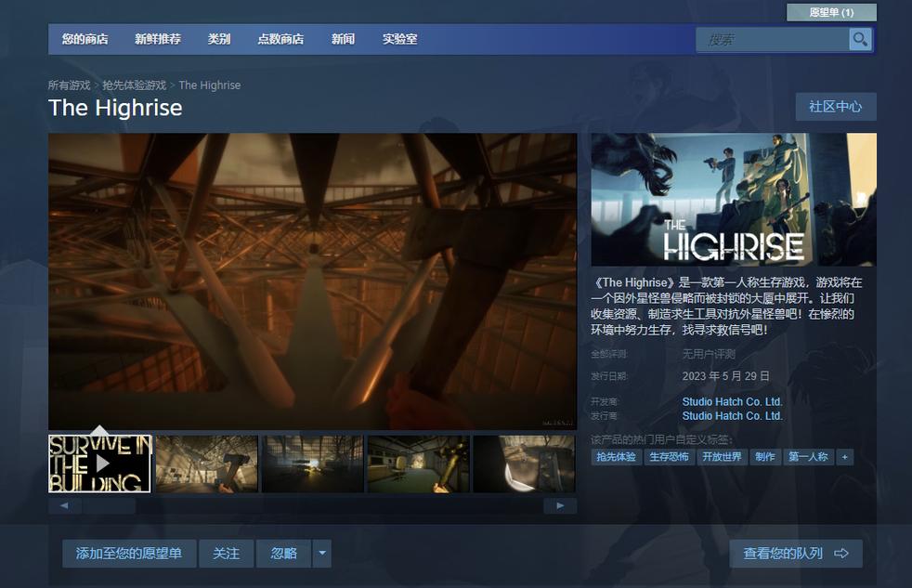Click the main video player screenshot
The height and width of the screenshot is (588, 912).
click(x=312, y=281)
